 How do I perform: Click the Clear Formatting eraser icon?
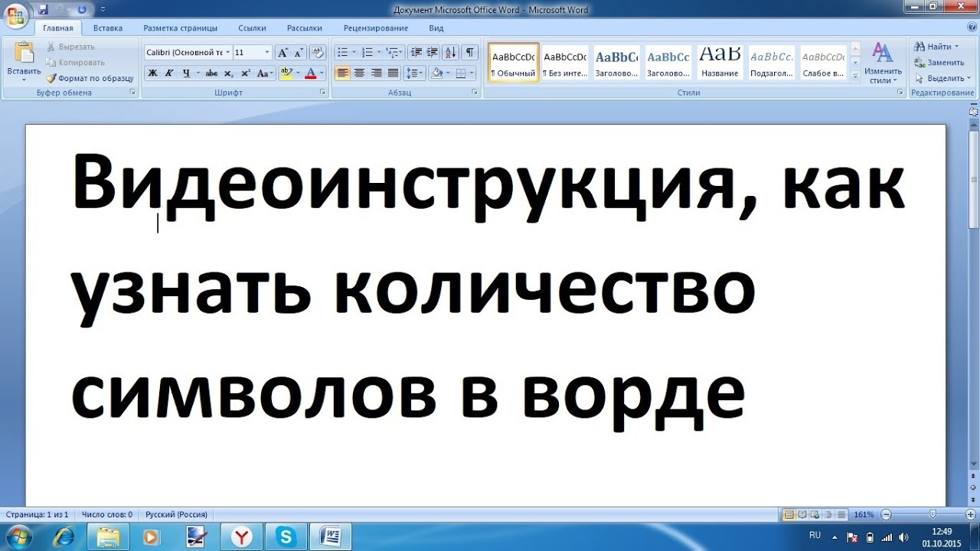click(x=318, y=53)
